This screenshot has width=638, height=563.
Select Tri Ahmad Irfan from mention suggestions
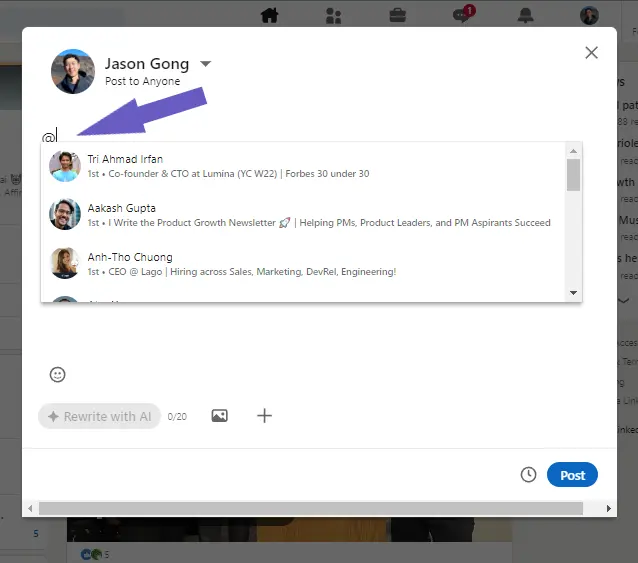(303, 166)
